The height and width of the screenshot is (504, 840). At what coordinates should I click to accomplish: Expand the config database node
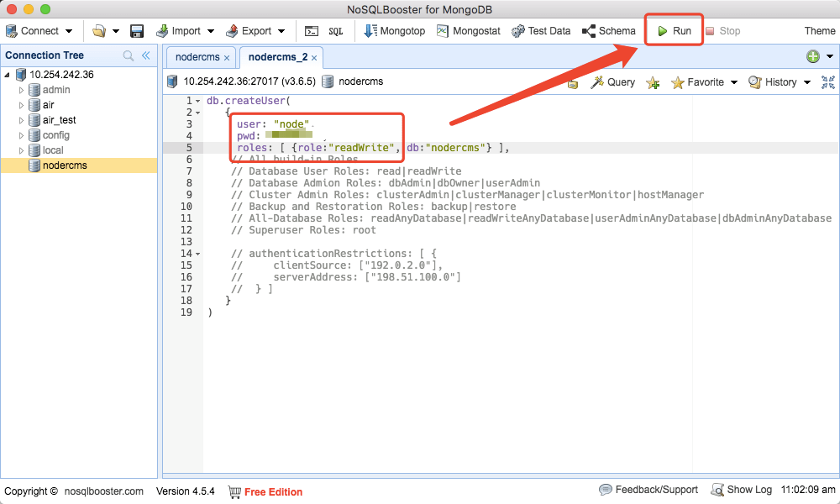[x=22, y=135]
